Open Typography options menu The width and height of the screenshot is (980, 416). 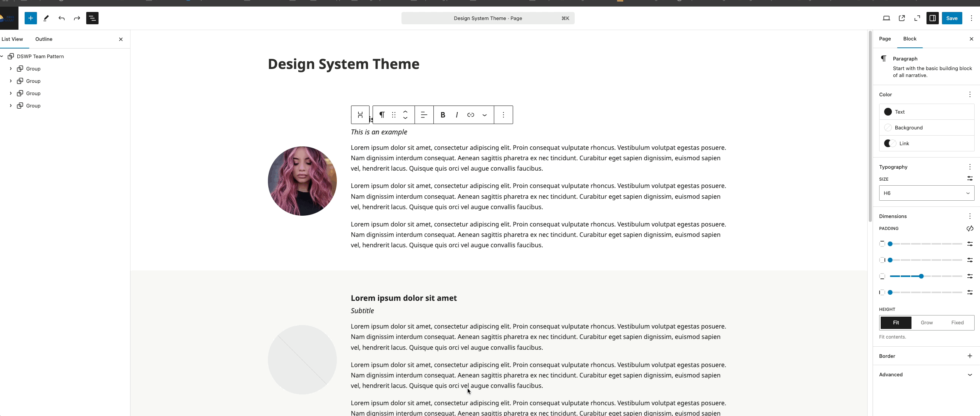pyautogui.click(x=970, y=167)
